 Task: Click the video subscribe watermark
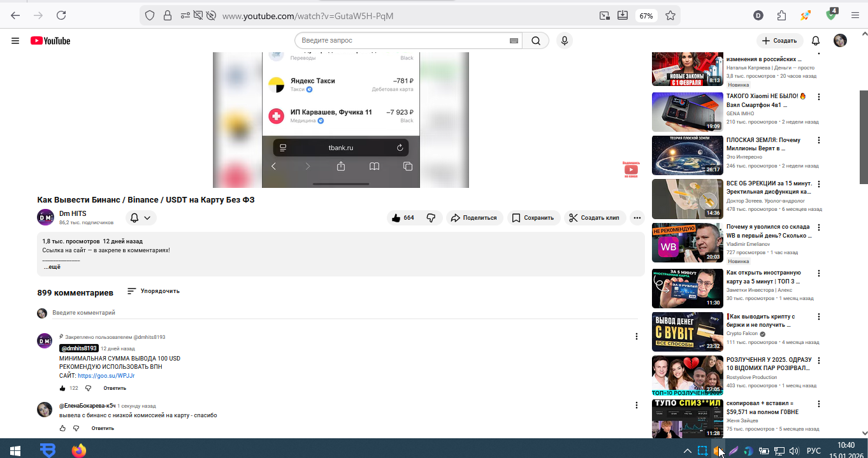tap(630, 169)
